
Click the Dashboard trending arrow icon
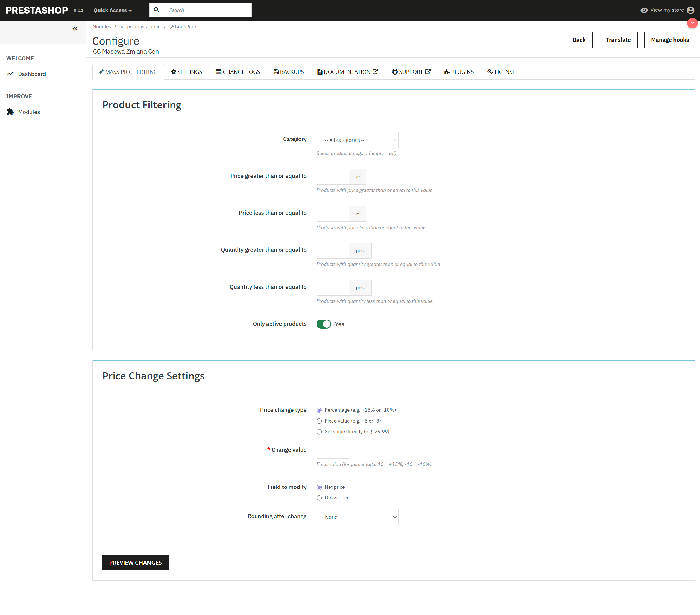pos(10,74)
